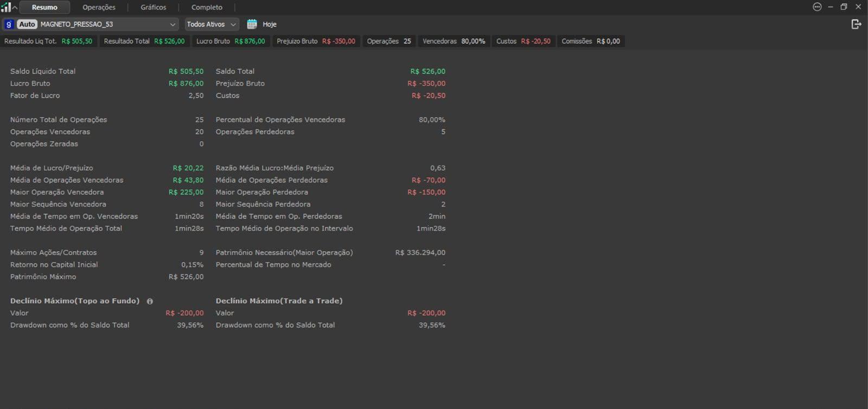This screenshot has height=409, width=868.
Task: Go to the Gráficos tab
Action: 154,7
